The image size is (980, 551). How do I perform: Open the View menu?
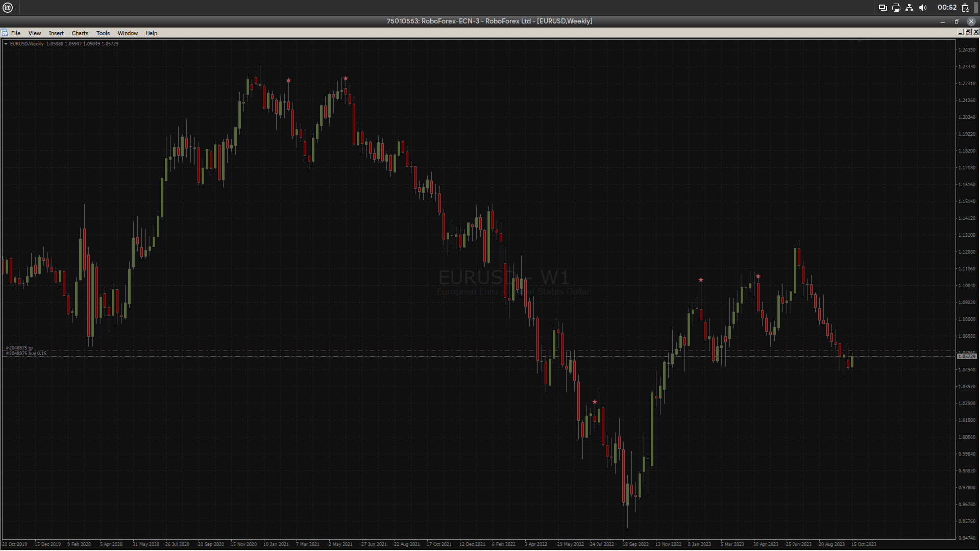35,33
